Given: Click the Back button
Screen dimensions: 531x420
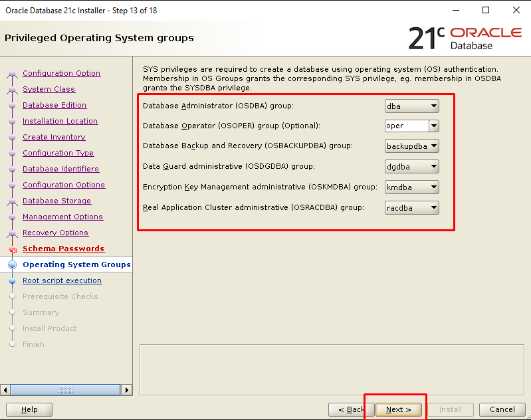Looking at the screenshot, I should [x=351, y=409].
